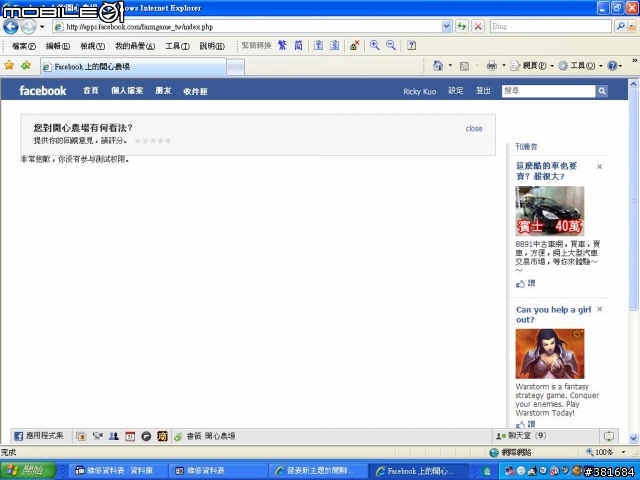Click the 刊登廣告 link
This screenshot has height=480, width=640.
(527, 147)
